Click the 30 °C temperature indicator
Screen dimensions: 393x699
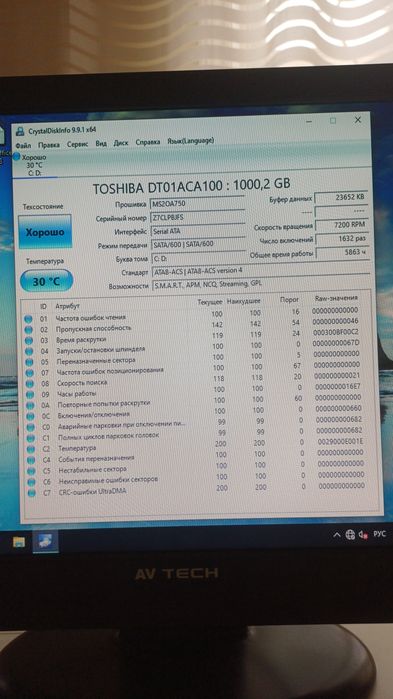(x=46, y=281)
